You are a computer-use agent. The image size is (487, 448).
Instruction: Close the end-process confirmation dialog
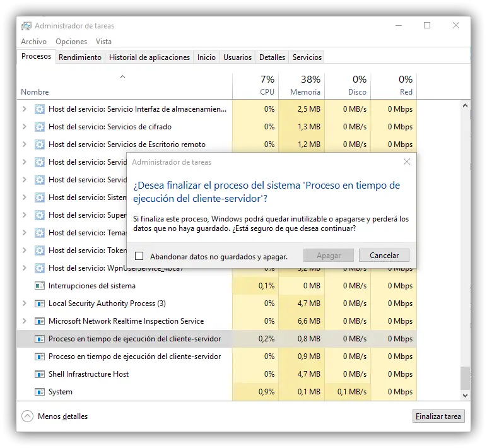407,162
